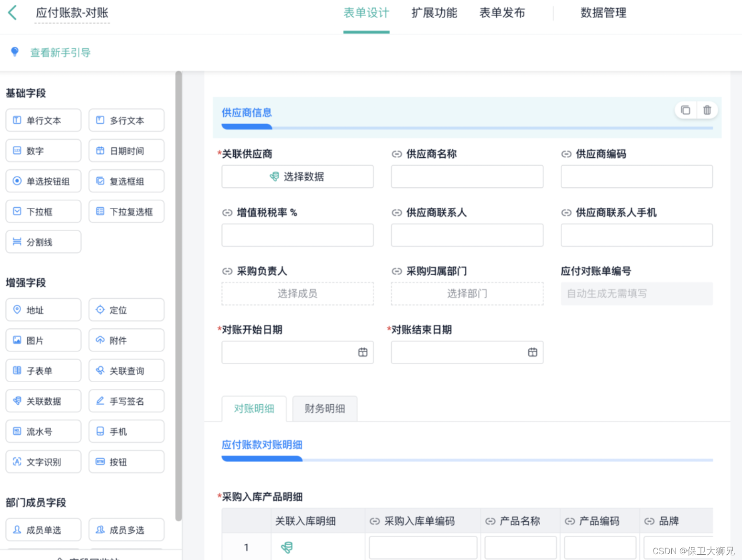Click the link icon beside 增值税税率 %
Screen dimensions: 742x560
coord(227,213)
